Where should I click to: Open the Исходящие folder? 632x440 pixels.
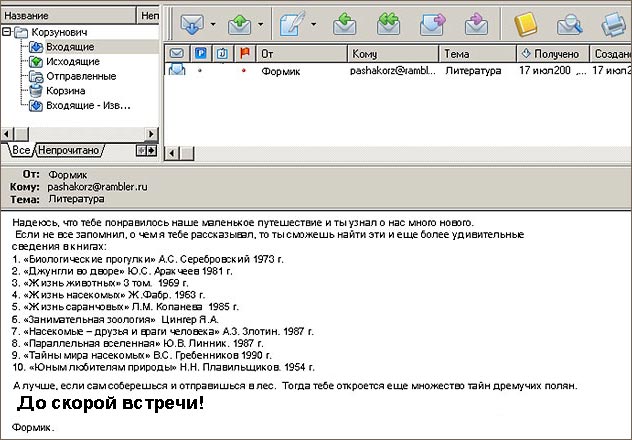tap(72, 61)
